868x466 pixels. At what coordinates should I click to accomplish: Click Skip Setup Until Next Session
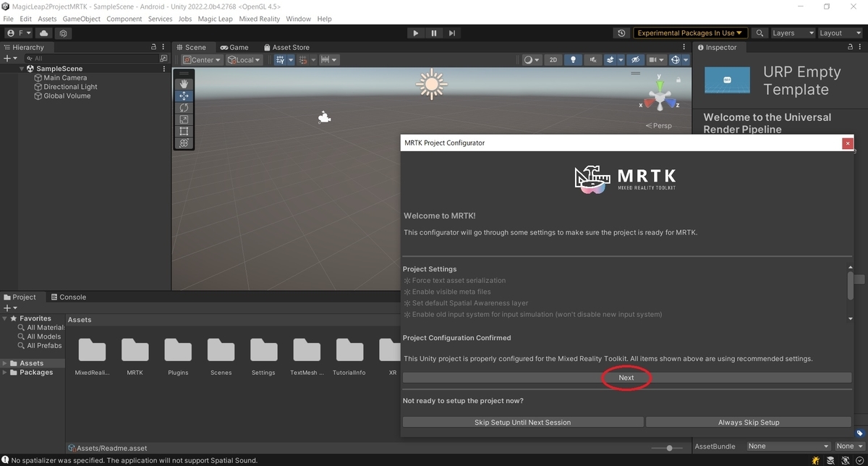522,422
